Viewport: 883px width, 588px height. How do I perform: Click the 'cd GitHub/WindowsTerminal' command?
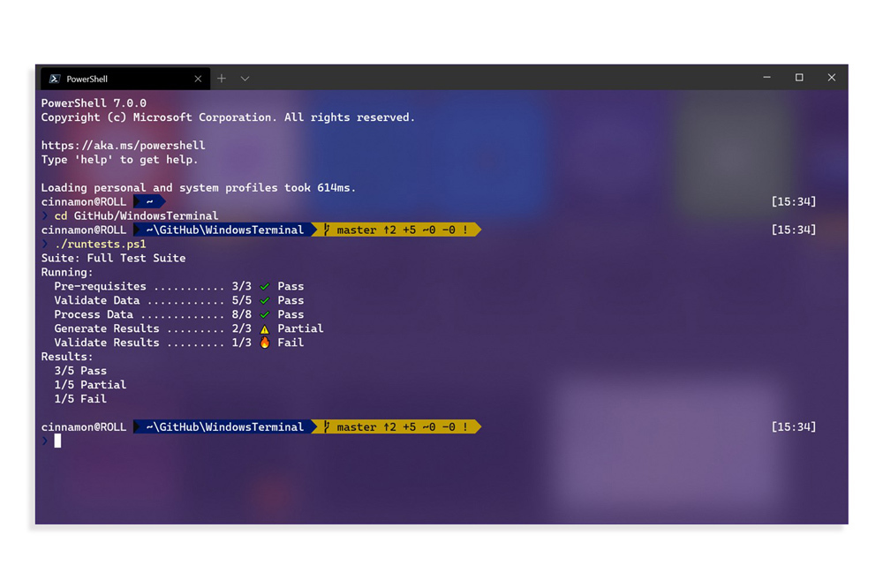(136, 215)
